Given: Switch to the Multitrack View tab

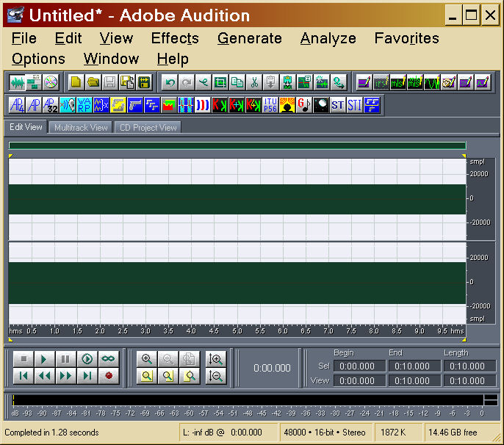Looking at the screenshot, I should (x=81, y=128).
